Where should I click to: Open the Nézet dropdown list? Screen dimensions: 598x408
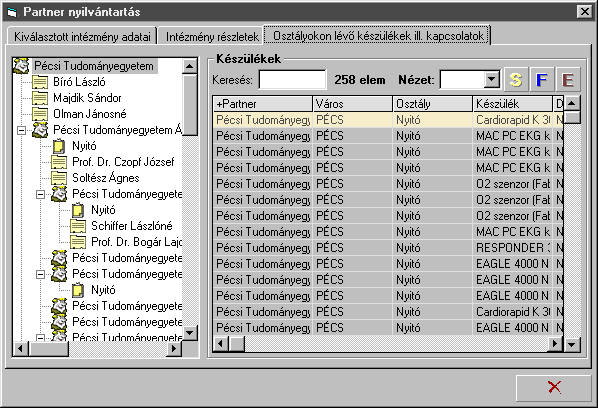click(492, 80)
